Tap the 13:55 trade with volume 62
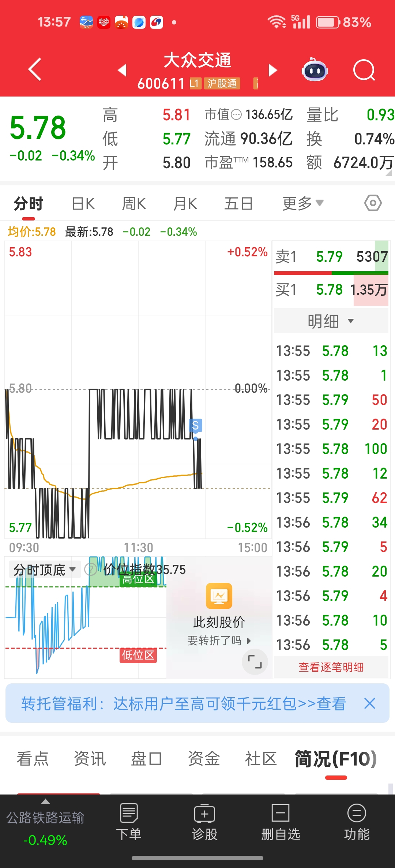 click(x=331, y=498)
